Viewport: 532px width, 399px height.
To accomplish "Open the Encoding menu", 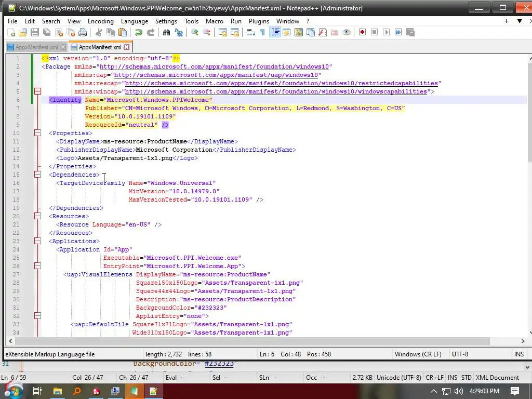I will coord(101,21).
